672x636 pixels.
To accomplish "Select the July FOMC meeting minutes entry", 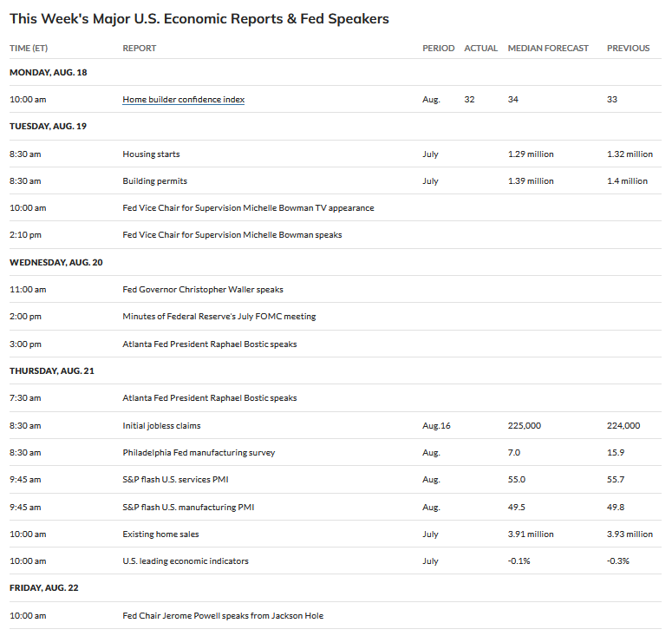I will [x=336, y=317].
